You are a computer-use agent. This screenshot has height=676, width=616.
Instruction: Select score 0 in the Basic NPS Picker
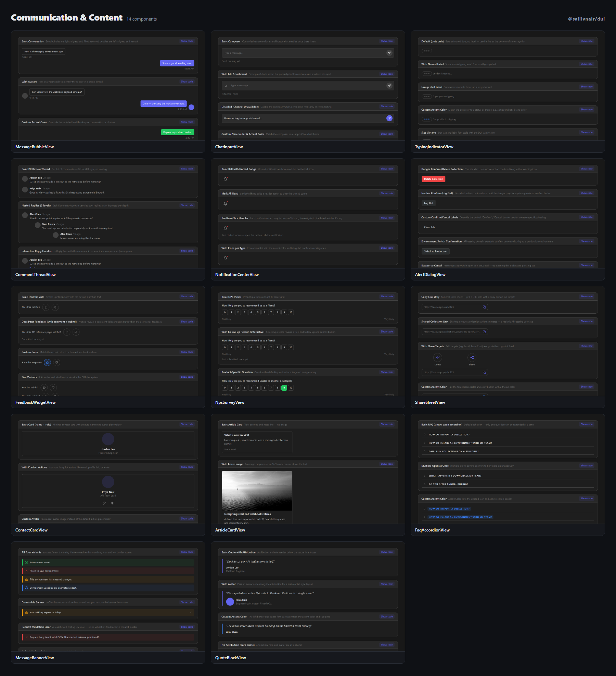click(225, 312)
